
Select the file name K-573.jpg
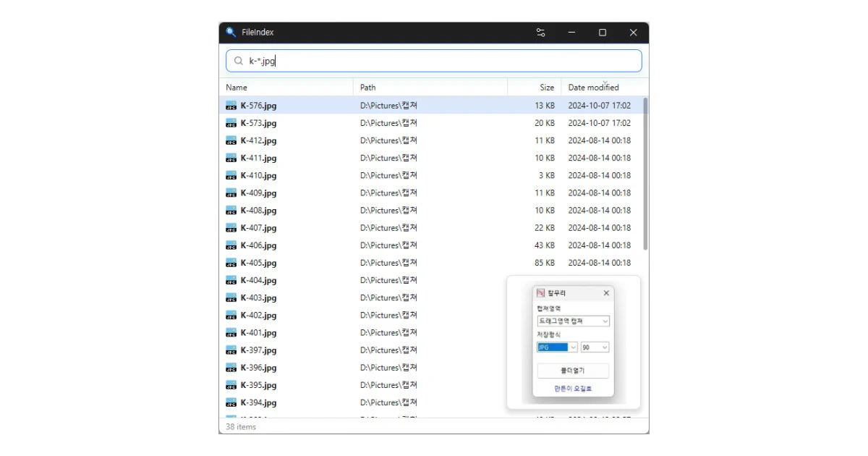258,123
